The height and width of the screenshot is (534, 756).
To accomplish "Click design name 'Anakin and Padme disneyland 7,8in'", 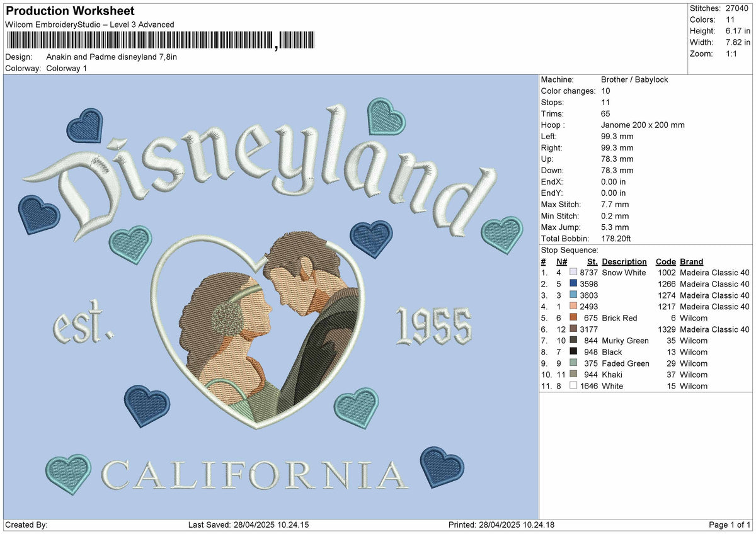I will click(112, 57).
